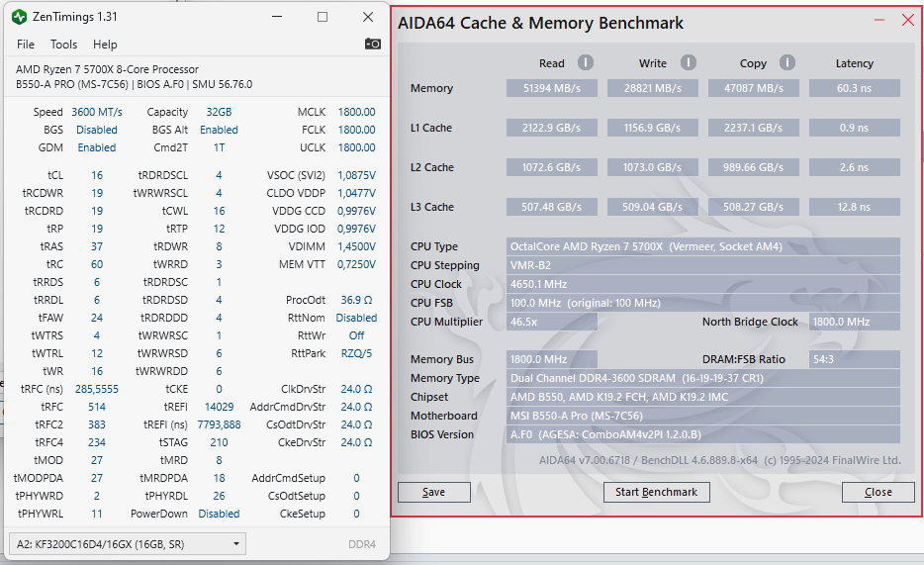Click the tCL value 16
The width and height of the screenshot is (924, 565).
click(97, 175)
